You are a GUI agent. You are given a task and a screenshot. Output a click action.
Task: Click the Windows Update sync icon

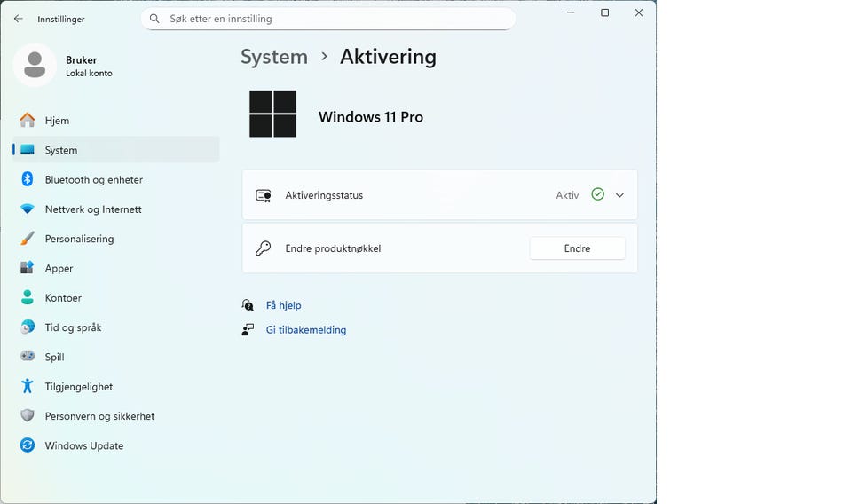(28, 445)
